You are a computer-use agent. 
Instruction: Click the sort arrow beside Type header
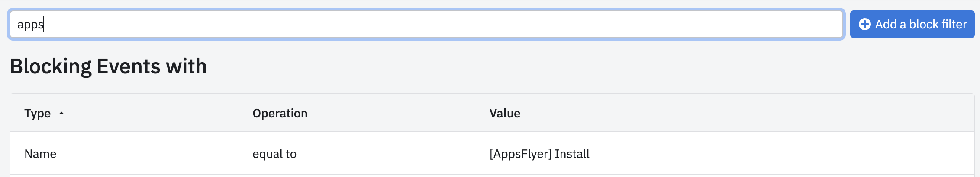pos(61,113)
